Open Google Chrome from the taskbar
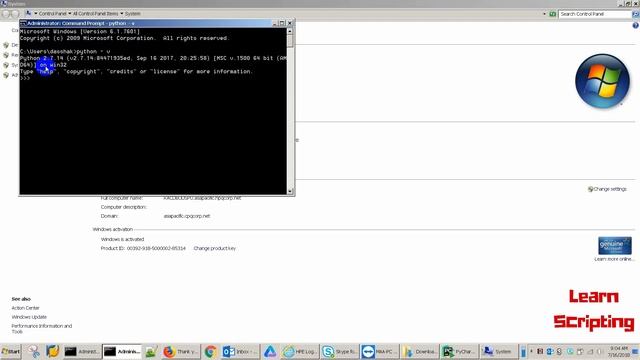 (211, 351)
